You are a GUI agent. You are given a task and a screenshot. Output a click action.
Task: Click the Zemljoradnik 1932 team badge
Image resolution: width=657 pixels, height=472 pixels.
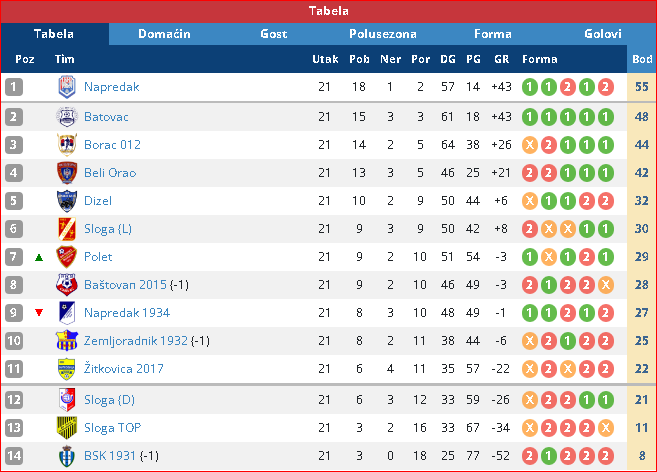(67, 341)
